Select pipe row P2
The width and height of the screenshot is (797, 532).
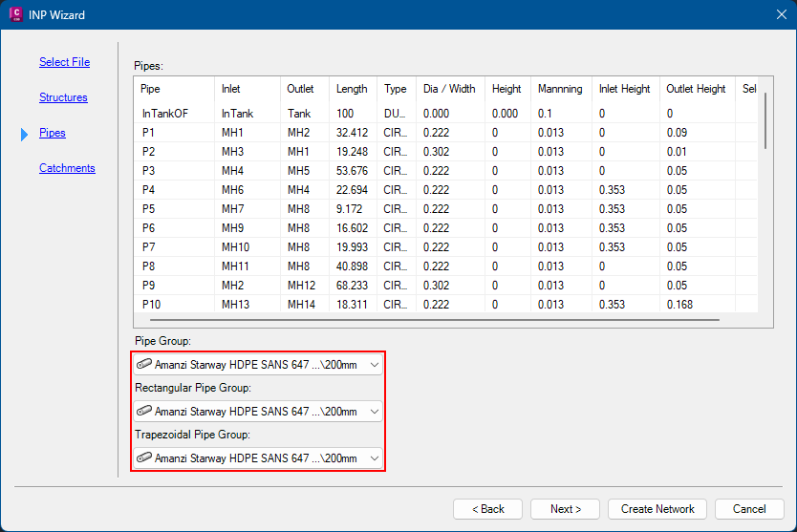[x=445, y=152]
